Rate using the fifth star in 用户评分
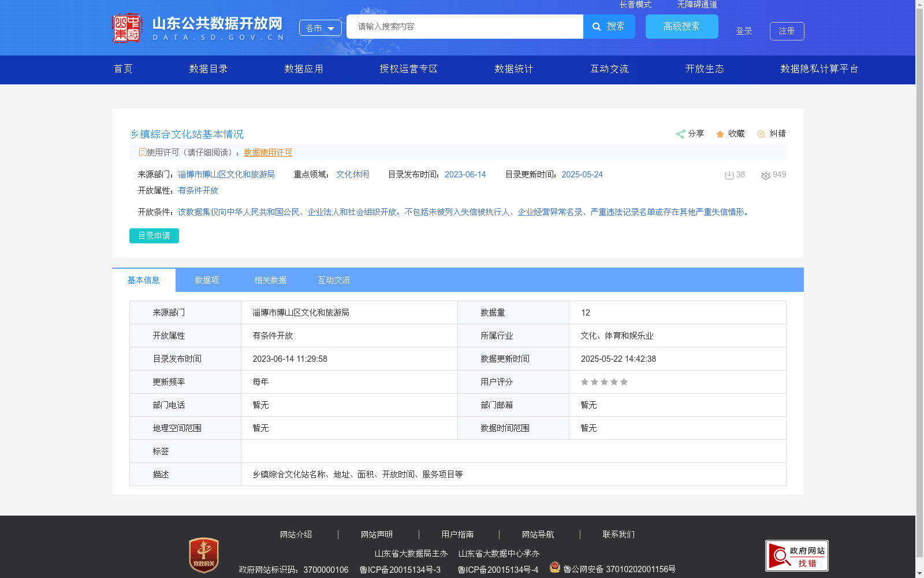This screenshot has height=578, width=924. click(x=624, y=382)
